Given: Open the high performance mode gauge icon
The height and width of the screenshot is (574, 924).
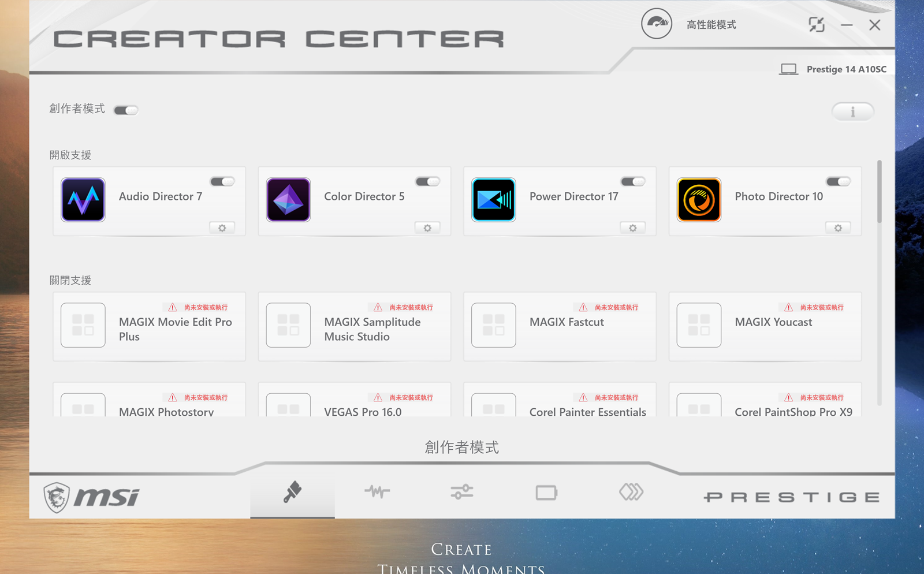Looking at the screenshot, I should (x=657, y=24).
